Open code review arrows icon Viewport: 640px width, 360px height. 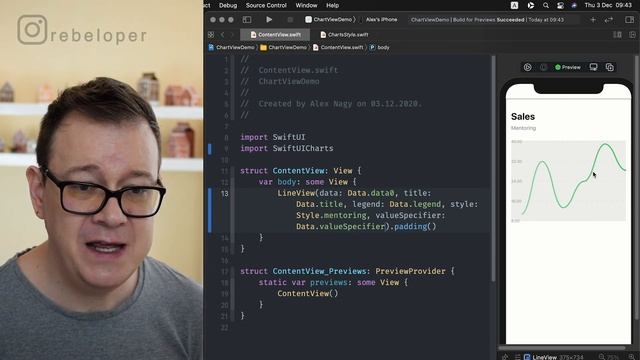click(x=609, y=20)
